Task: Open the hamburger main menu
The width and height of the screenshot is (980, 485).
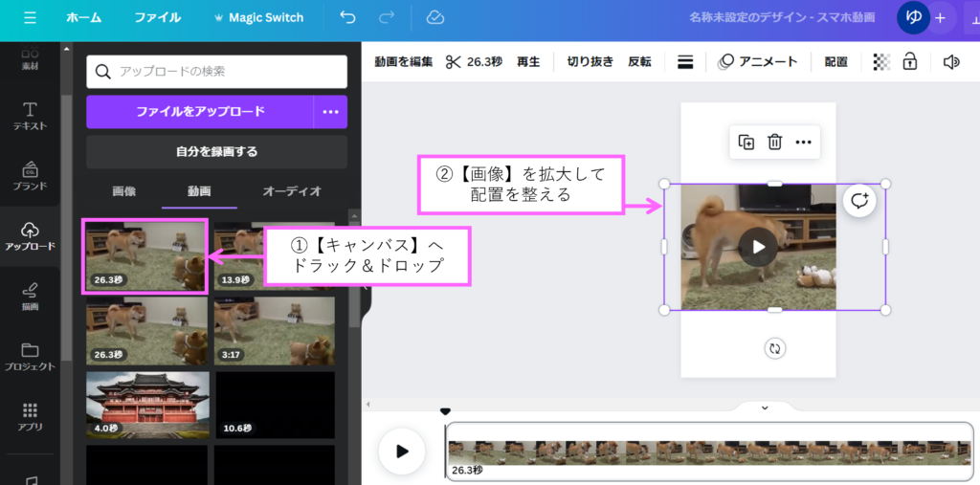Action: click(x=30, y=17)
